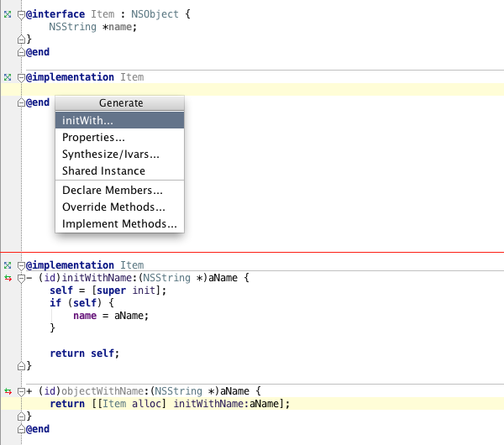Click gutter icon beside @interface Item line
Viewport: 504px width, 445px height.
click(x=8, y=14)
